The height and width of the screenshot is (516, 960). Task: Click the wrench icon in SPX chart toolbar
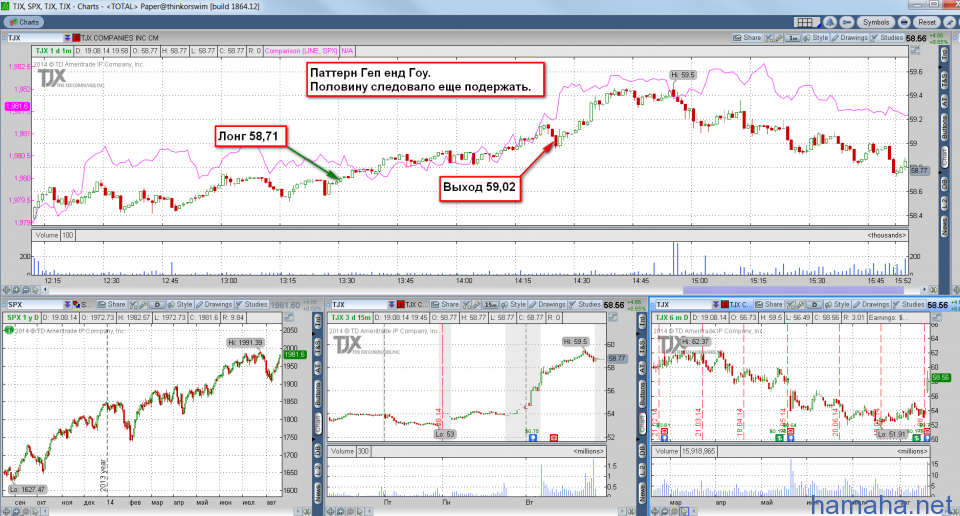tap(143, 304)
